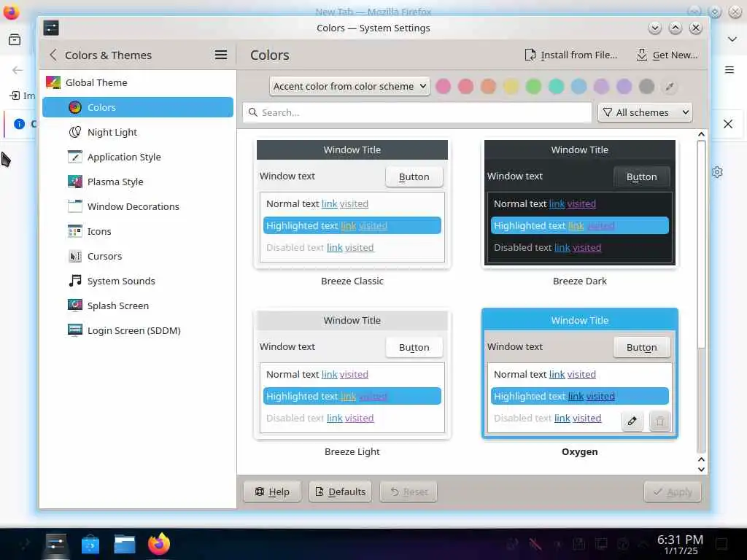Open Firefox application hamburger menu
The width and height of the screenshot is (747, 560).
pos(729,70)
